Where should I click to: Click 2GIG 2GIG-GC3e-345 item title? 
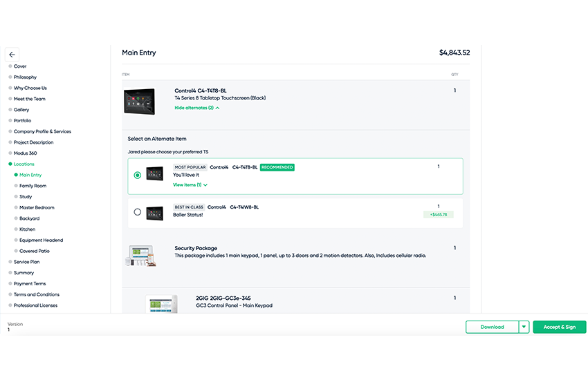(x=223, y=298)
